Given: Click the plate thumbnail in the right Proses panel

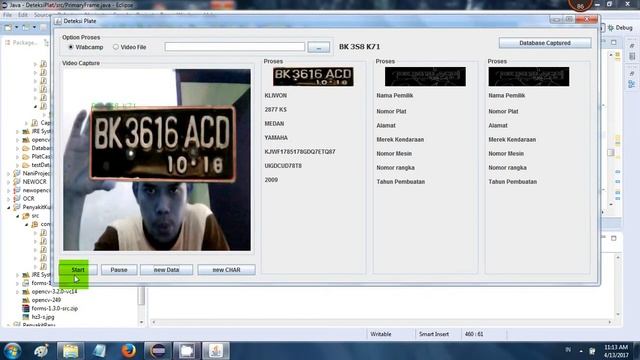Looking at the screenshot, I should point(529,77).
